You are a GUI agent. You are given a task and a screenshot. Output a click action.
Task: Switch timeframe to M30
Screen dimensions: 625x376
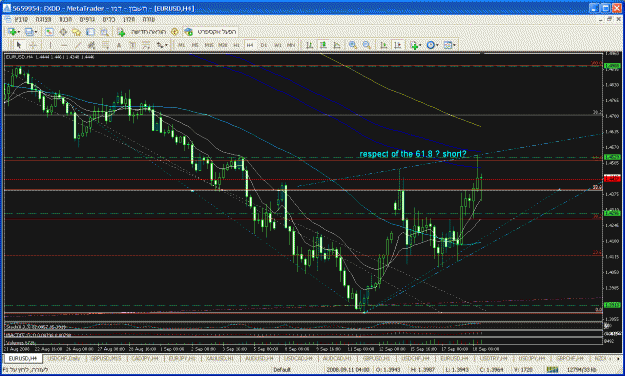coord(222,45)
